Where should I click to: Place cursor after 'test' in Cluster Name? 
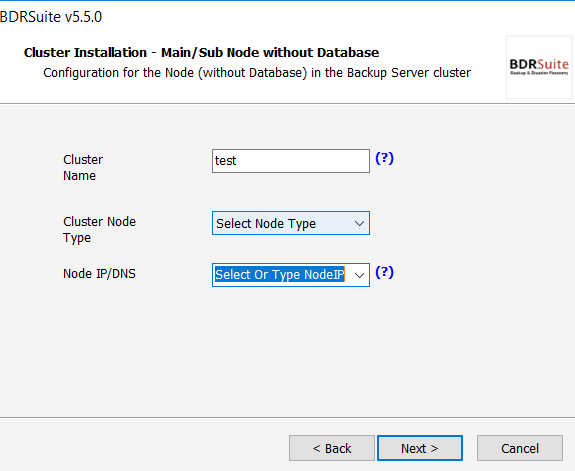coord(238,161)
